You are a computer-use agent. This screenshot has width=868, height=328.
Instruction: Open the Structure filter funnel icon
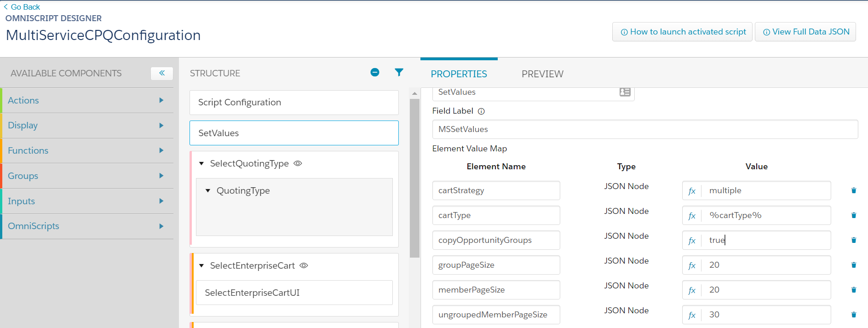pos(399,72)
